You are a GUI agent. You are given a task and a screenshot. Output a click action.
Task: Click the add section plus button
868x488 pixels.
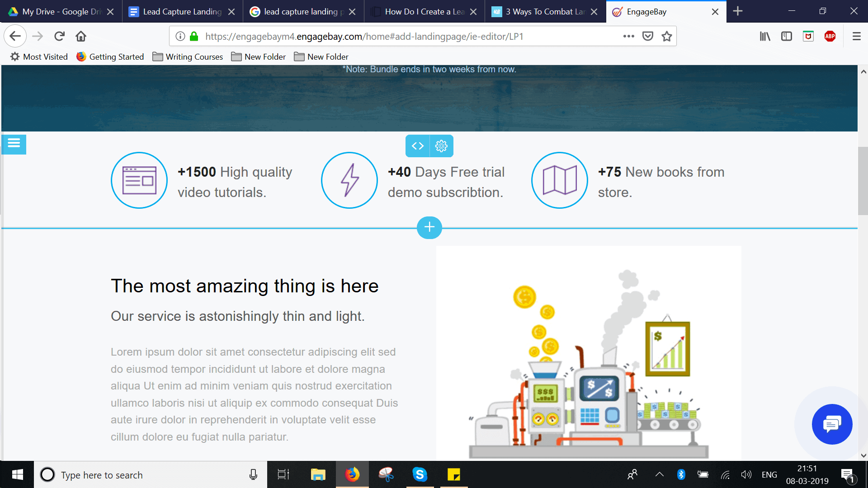[429, 227]
